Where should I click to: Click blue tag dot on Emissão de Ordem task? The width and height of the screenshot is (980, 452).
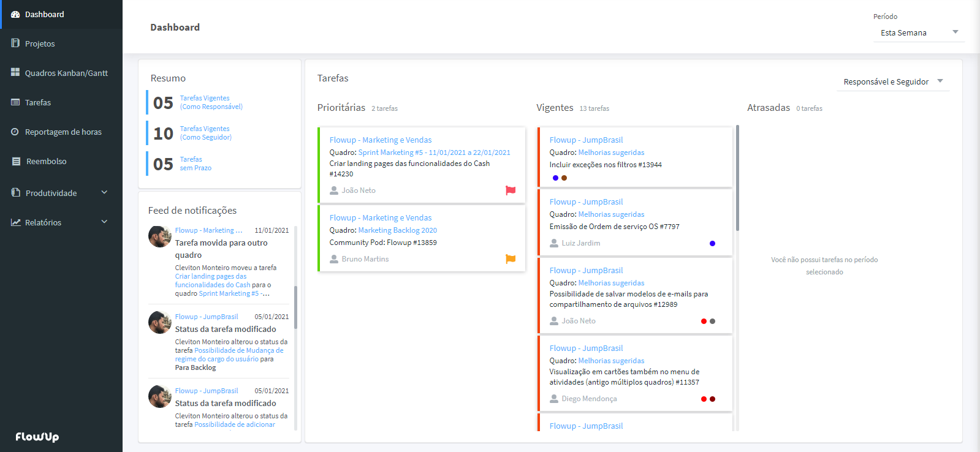coord(712,244)
